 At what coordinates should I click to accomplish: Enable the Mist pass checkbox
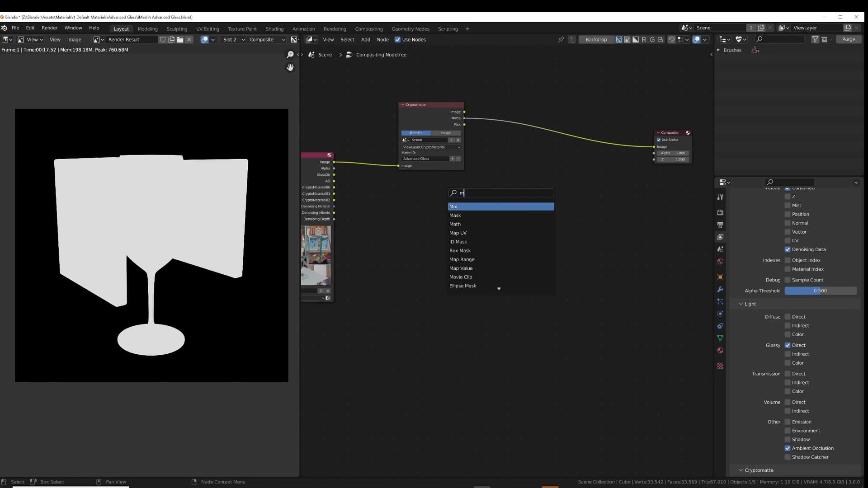788,206
